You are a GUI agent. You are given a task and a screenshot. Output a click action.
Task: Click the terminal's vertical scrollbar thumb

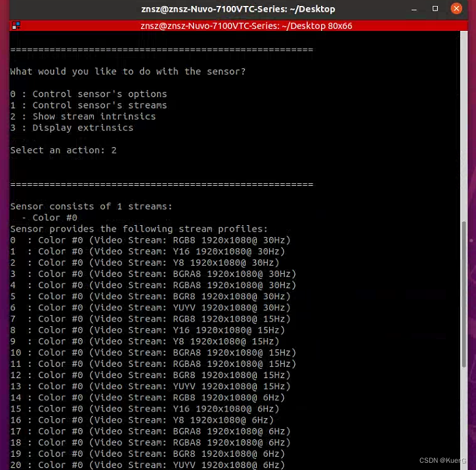coord(464,294)
